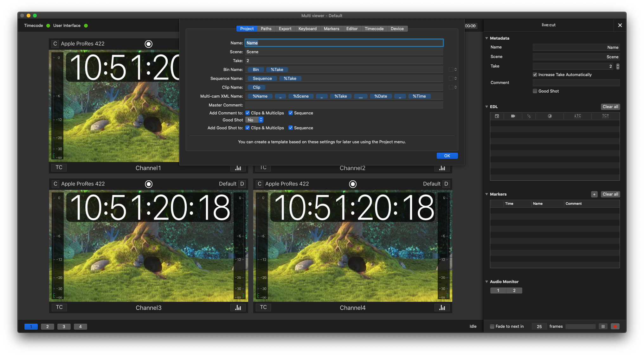
Task: Collapse the Markers section
Action: click(486, 194)
